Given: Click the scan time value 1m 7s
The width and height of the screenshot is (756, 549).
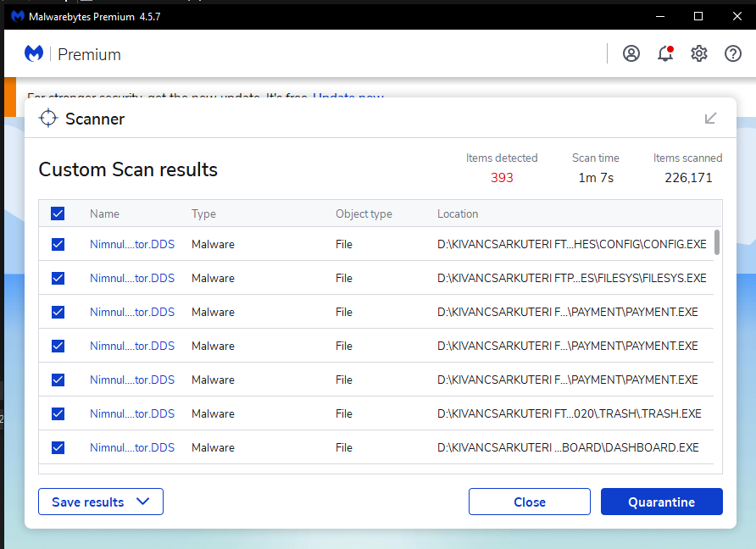Looking at the screenshot, I should (596, 178).
